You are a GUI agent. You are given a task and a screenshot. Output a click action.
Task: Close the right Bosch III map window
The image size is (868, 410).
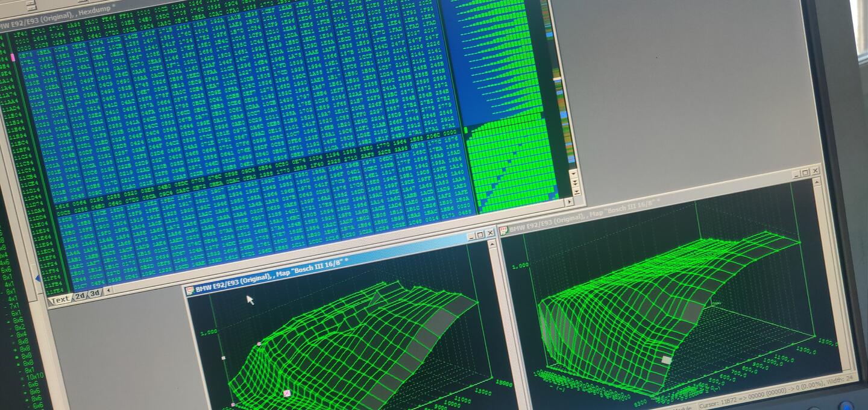815,171
